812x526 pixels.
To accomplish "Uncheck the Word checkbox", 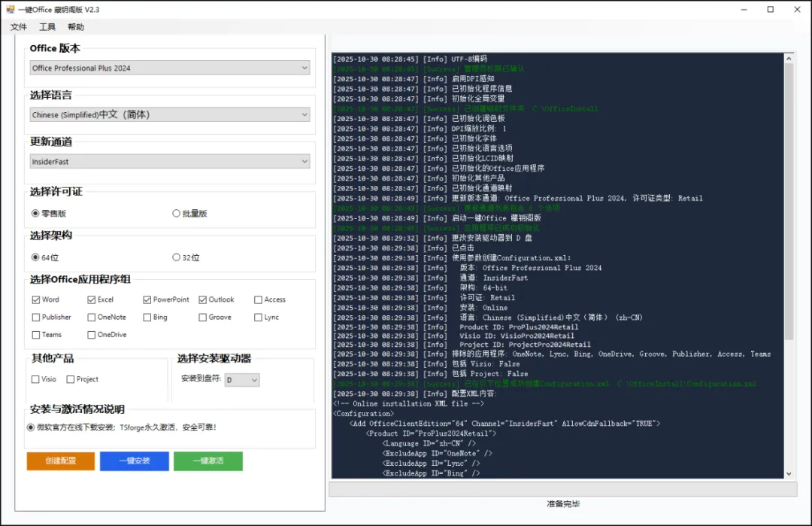I will (36, 299).
